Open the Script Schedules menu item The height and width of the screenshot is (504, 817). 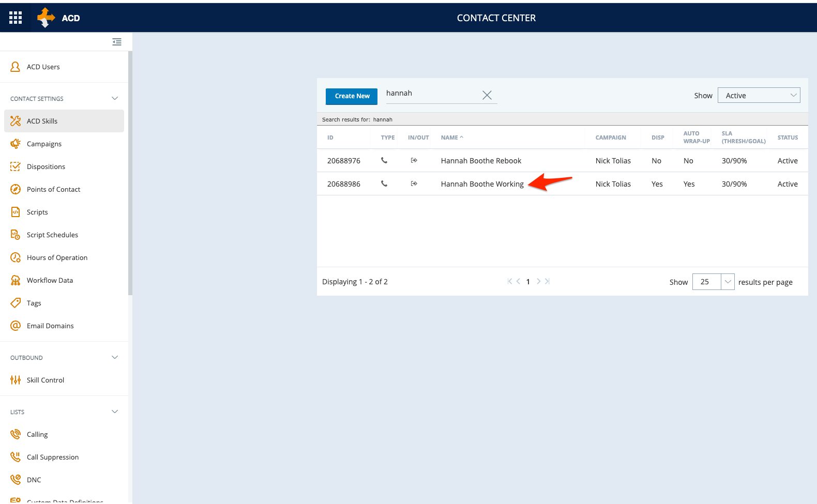(52, 235)
